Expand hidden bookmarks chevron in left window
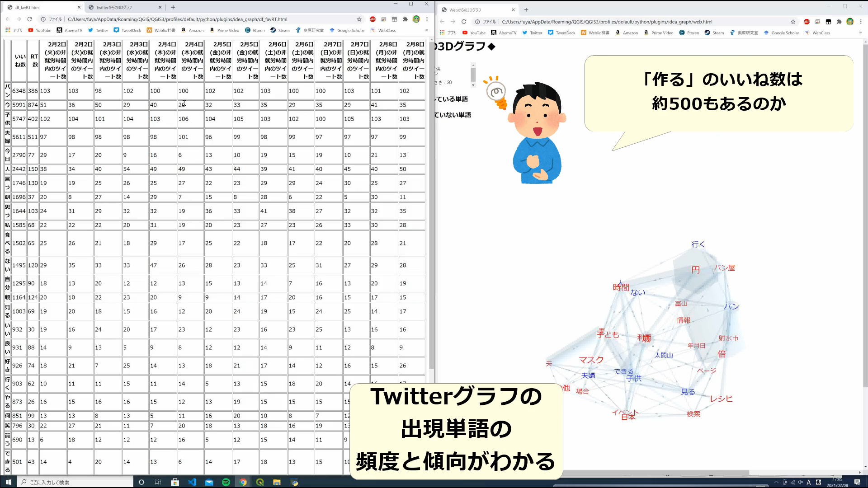This screenshot has width=868, height=488. (426, 31)
